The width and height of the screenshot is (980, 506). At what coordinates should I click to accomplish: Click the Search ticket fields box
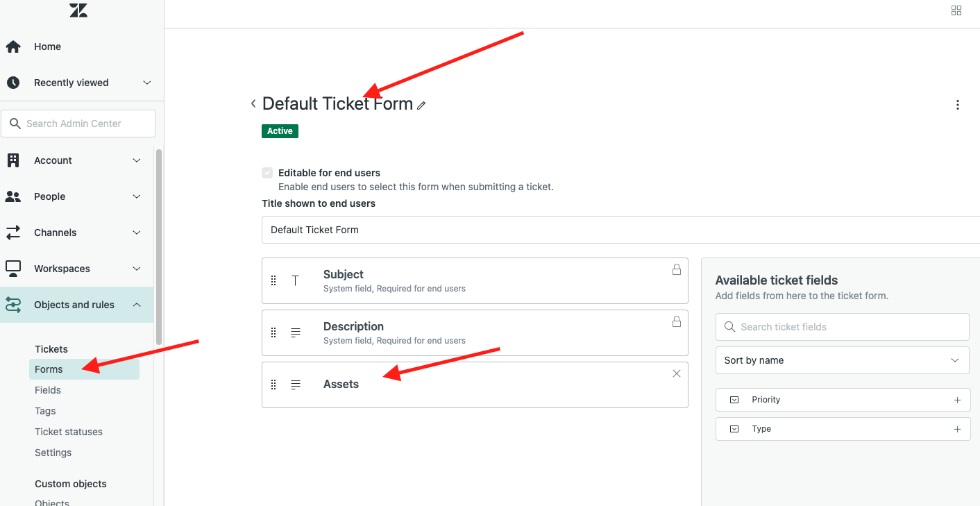[x=842, y=327]
